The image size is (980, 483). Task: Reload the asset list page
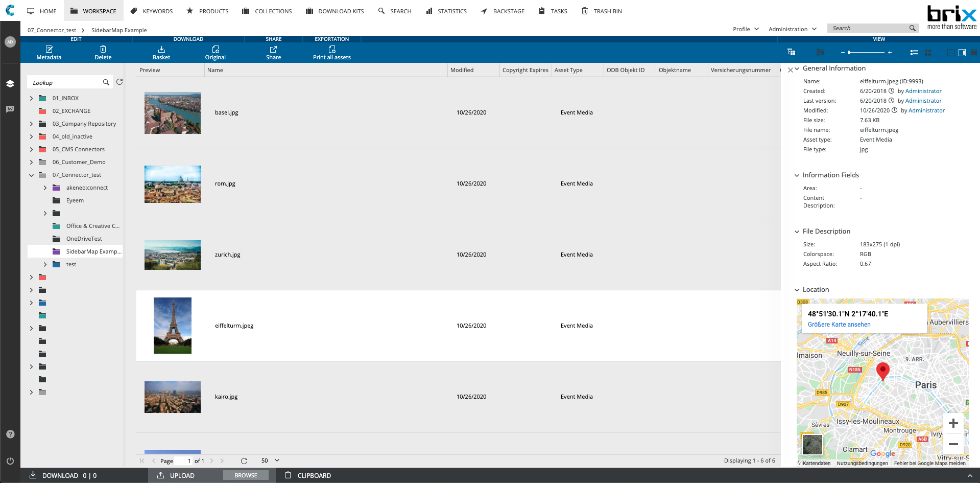pos(244,461)
